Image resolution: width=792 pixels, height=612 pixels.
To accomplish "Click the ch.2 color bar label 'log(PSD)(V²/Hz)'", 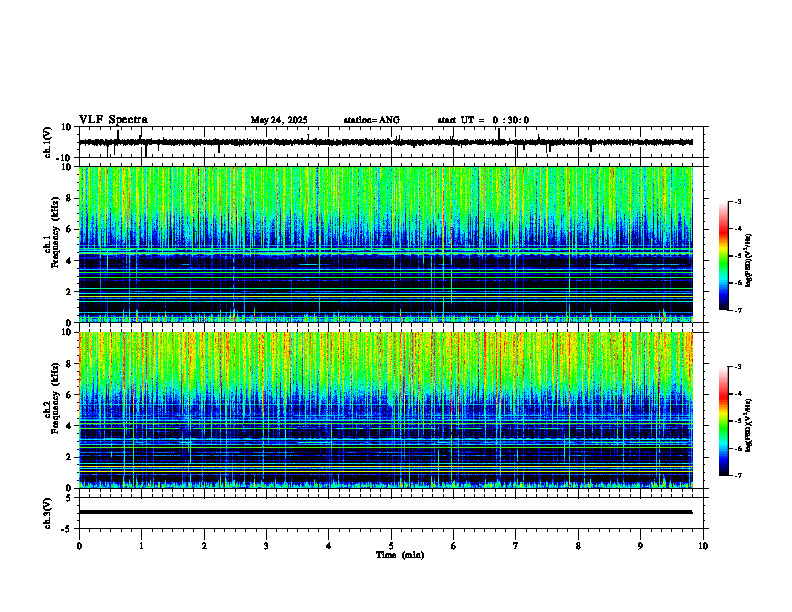I will [749, 426].
